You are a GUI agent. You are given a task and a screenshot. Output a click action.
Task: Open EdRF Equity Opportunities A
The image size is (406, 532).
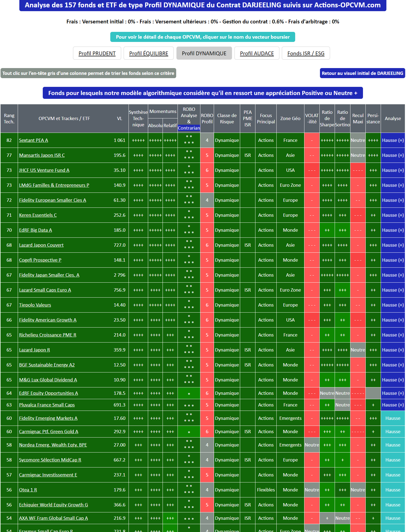(48, 393)
